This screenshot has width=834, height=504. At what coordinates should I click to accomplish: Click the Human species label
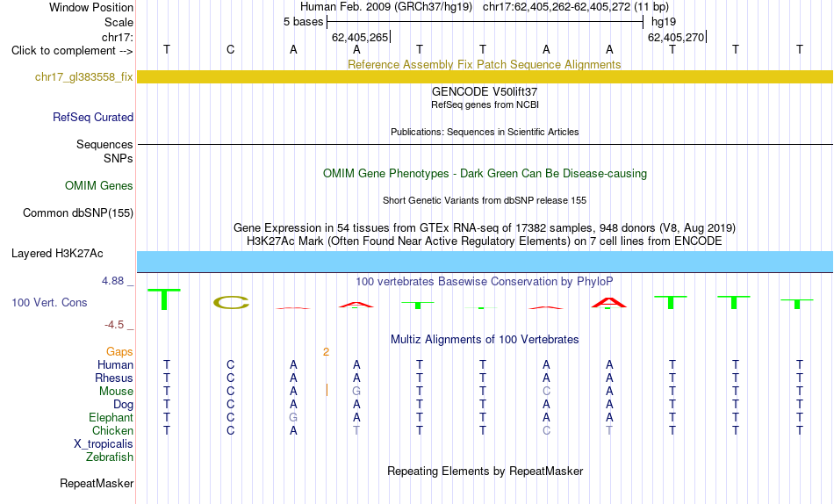coord(115,365)
